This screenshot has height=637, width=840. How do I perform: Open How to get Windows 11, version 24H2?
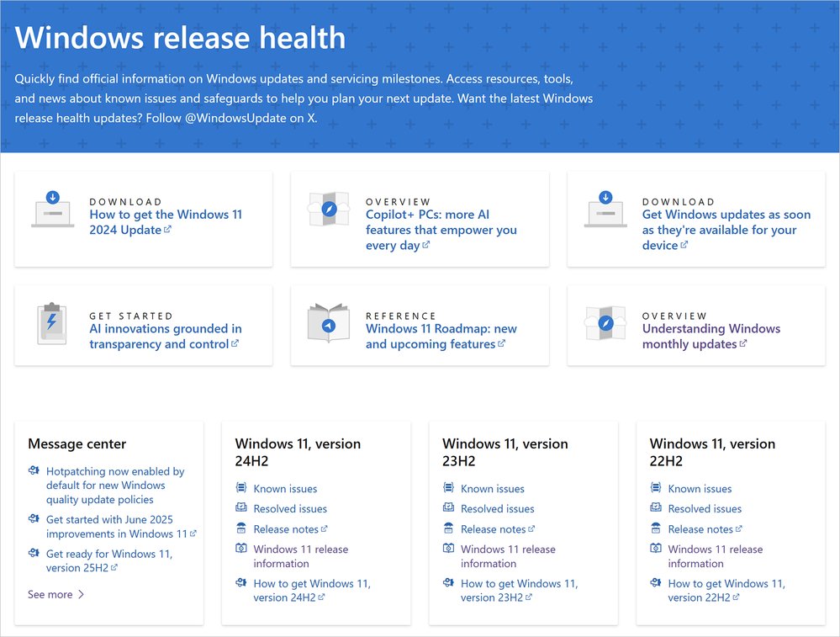click(312, 591)
